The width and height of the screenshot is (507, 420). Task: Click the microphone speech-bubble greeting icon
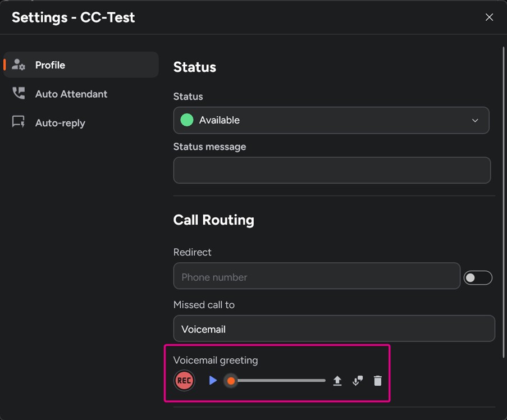(358, 381)
